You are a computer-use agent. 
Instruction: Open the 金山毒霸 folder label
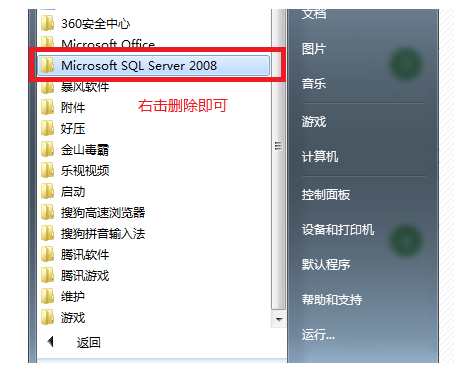85,149
